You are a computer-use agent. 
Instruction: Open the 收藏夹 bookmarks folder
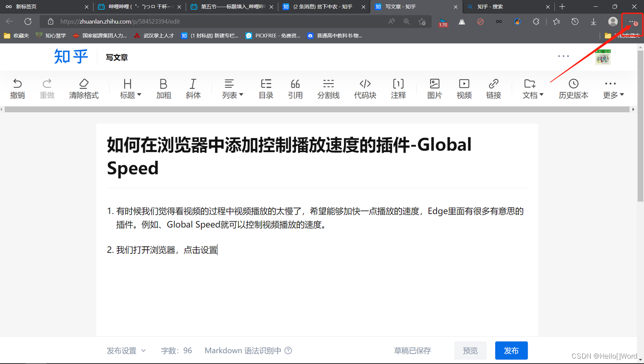pos(16,35)
